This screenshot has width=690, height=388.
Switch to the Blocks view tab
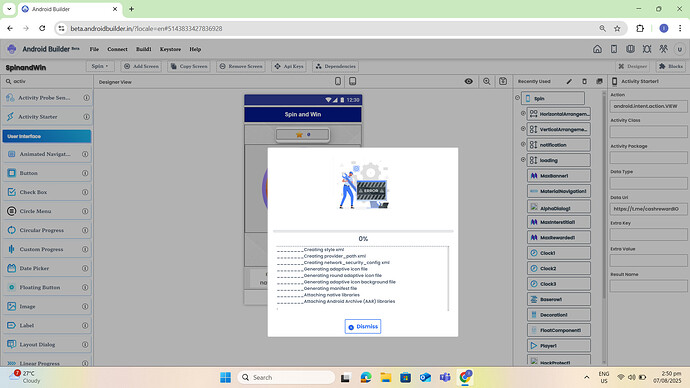tap(671, 66)
